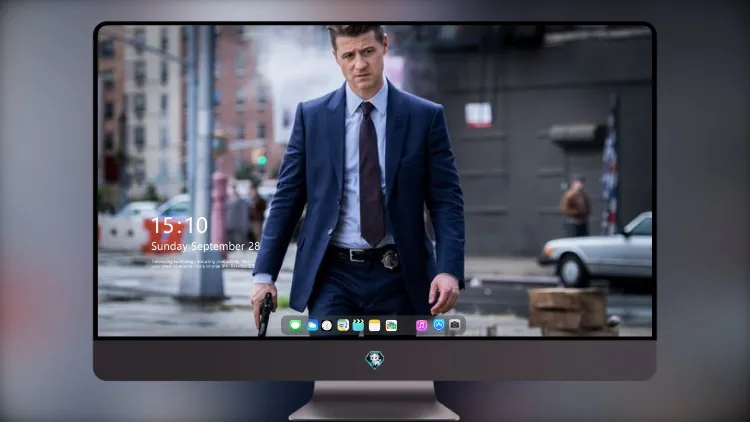Open the Camera app in the dock

pyautogui.click(x=455, y=325)
